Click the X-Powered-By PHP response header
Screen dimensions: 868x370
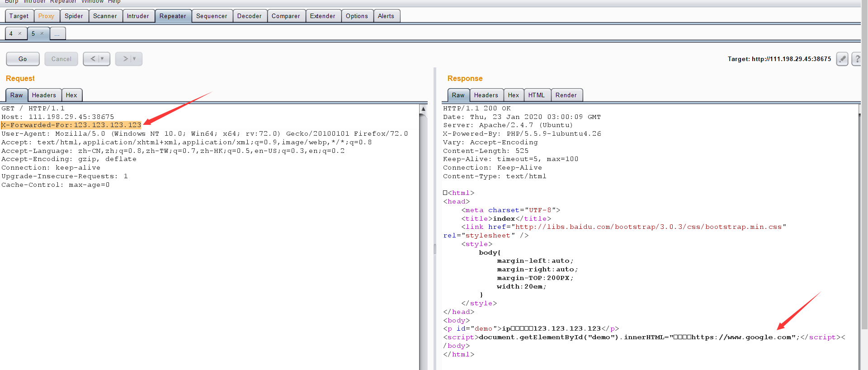[522, 134]
